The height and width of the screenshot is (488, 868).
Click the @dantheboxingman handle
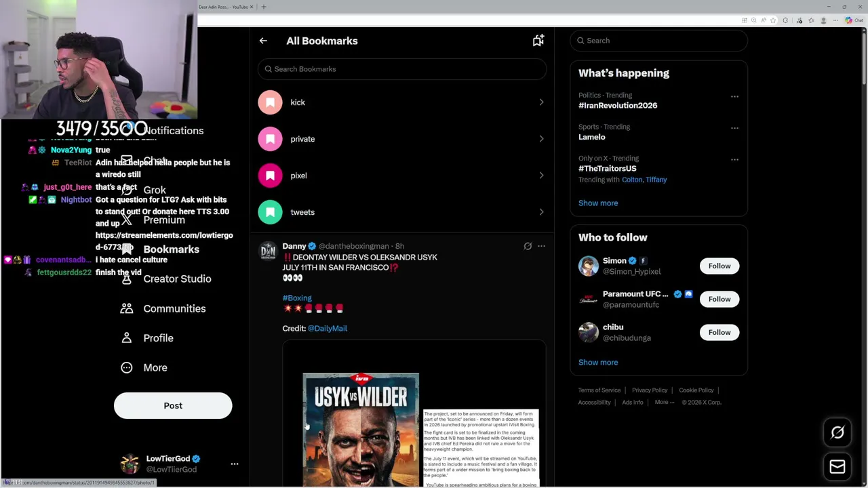coord(353,246)
